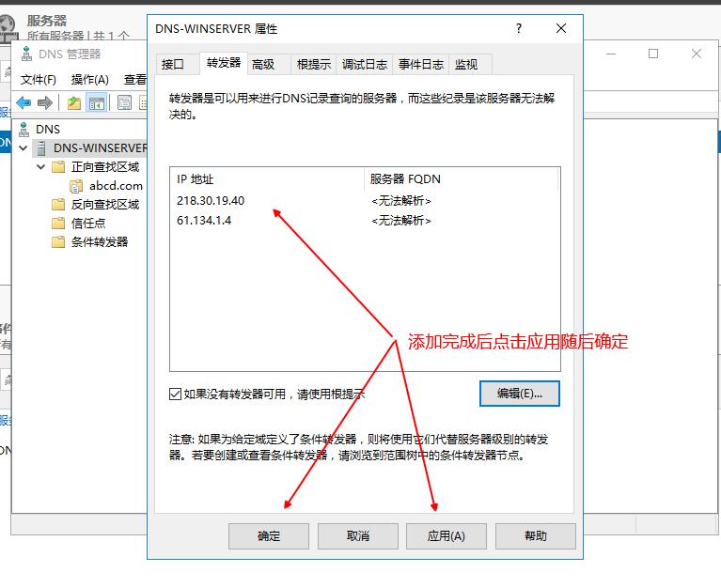Click the properties sheet toolbar icon
The width and height of the screenshot is (721, 588).
[x=124, y=102]
